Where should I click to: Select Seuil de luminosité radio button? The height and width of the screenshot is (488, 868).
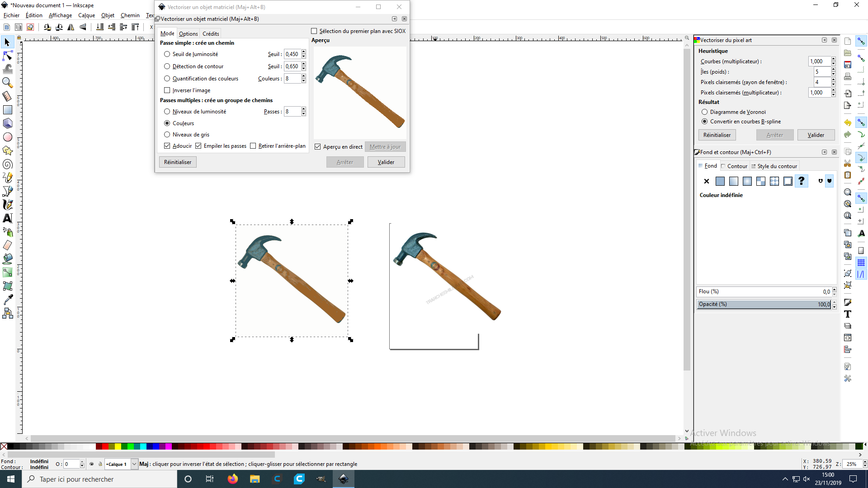[167, 54]
